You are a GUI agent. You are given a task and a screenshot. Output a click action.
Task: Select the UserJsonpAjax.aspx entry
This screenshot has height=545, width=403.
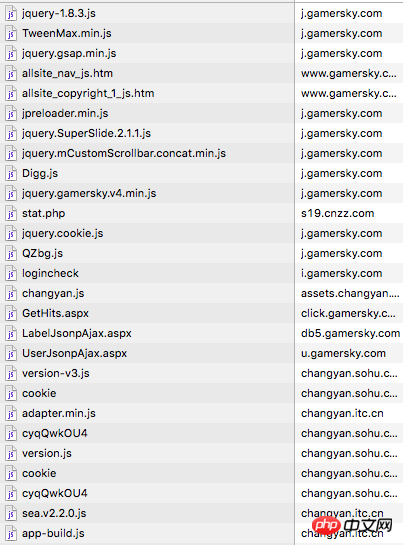[x=201, y=353]
